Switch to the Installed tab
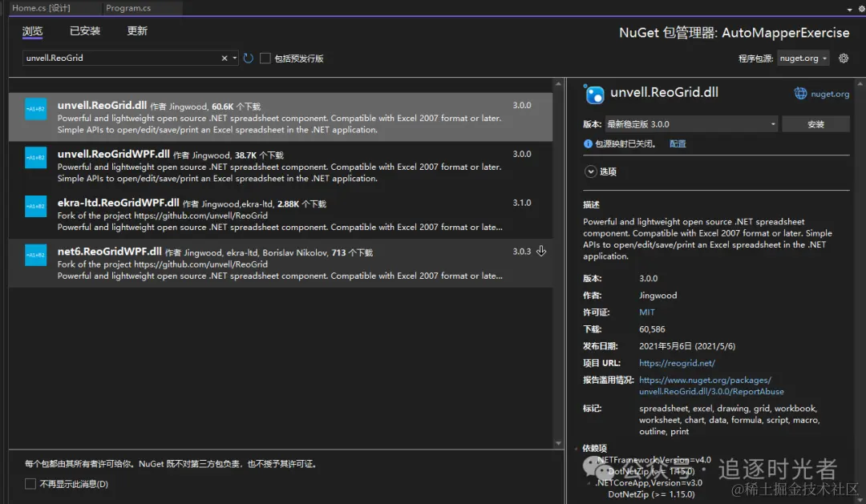This screenshot has width=866, height=504. coord(85,31)
